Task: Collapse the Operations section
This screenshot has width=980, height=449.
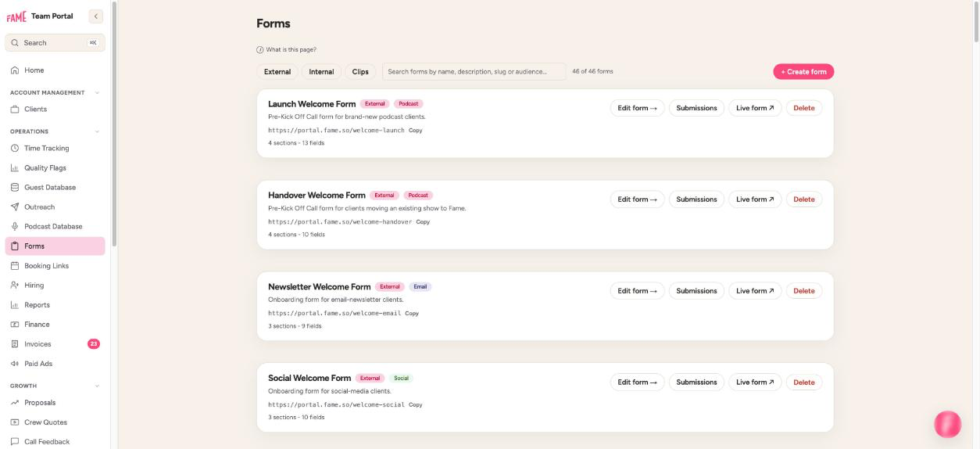Action: point(97,131)
